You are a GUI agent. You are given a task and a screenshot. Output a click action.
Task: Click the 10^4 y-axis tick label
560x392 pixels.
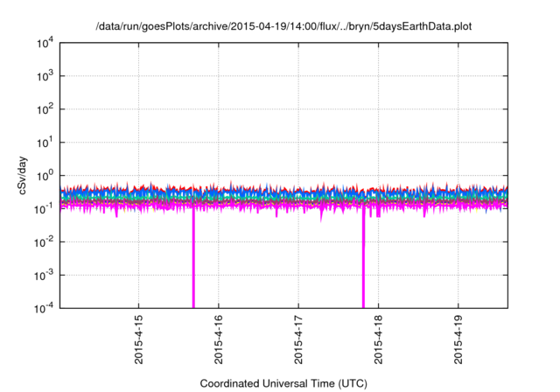click(x=45, y=44)
